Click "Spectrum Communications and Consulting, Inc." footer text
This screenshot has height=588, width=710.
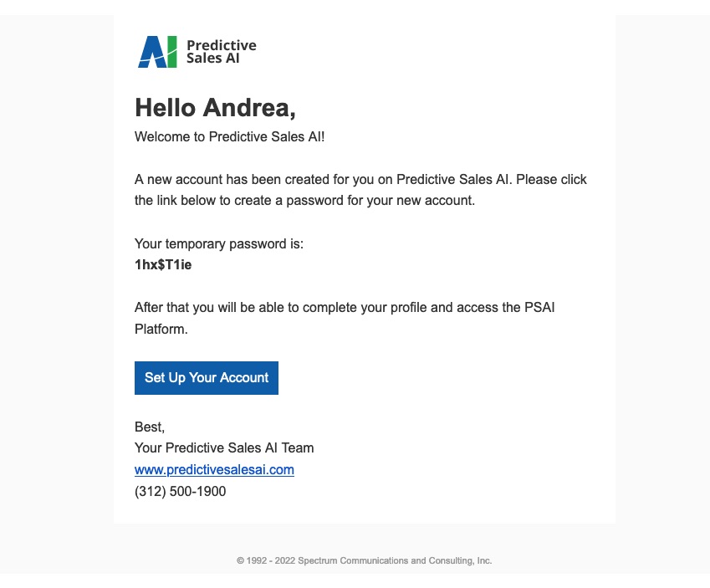click(x=395, y=560)
